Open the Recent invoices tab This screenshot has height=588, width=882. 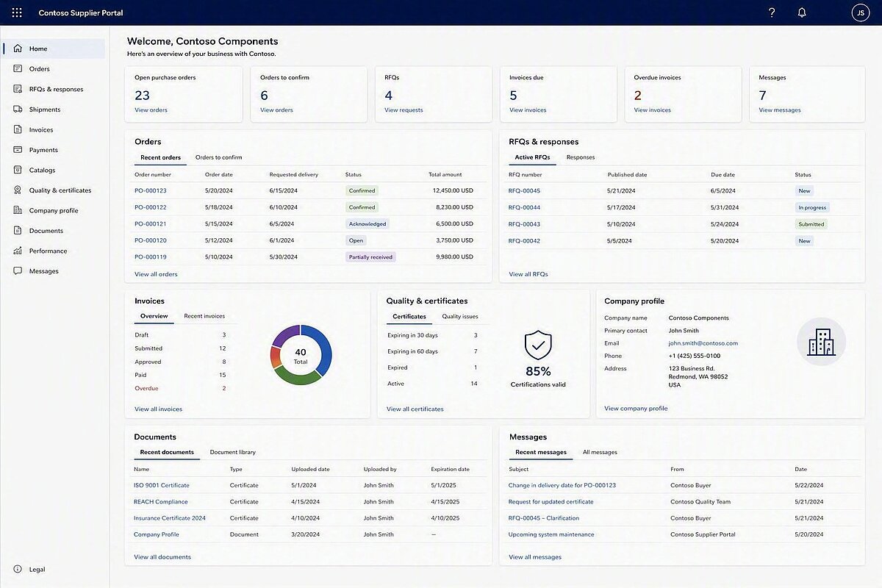click(x=204, y=316)
